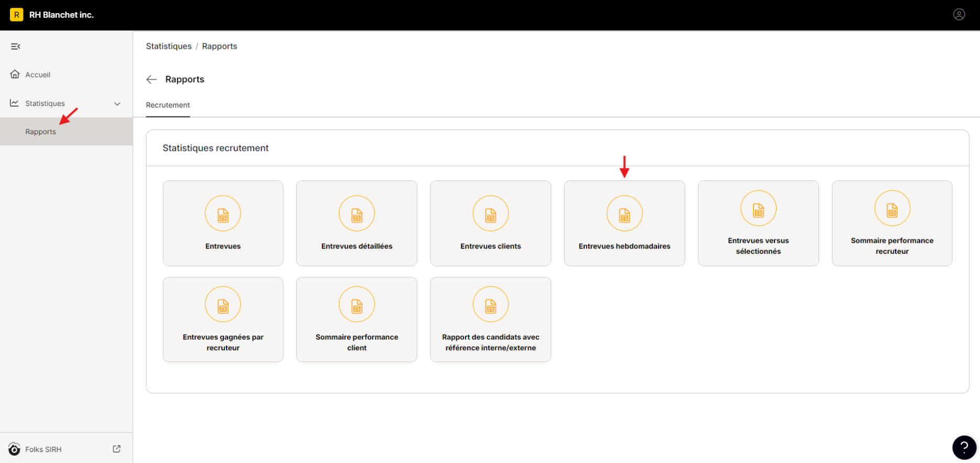Screen dimensions: 980x463
Task: Click the Entrevues gagnées par recruteur icon
Action: coord(223,305)
